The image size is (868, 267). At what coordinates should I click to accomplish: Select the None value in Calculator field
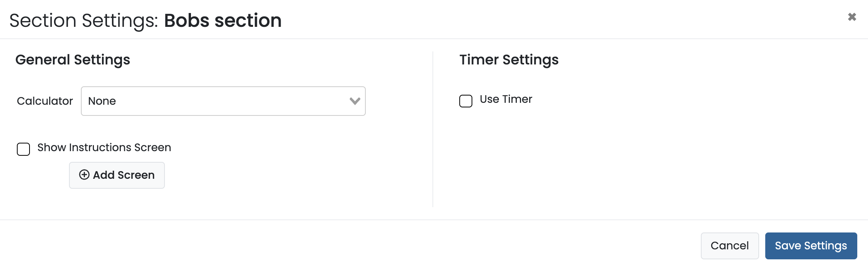coord(102,101)
